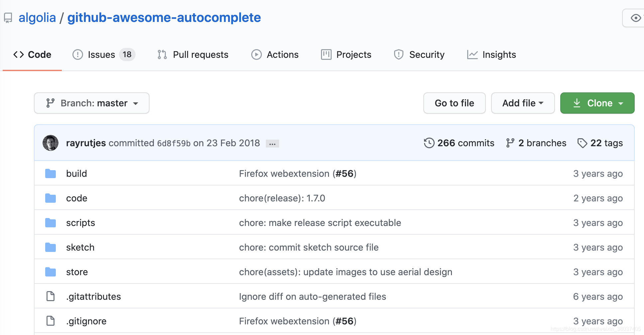Image resolution: width=644 pixels, height=335 pixels.
Task: Open #56 link in .gitignore row
Action: [344, 321]
